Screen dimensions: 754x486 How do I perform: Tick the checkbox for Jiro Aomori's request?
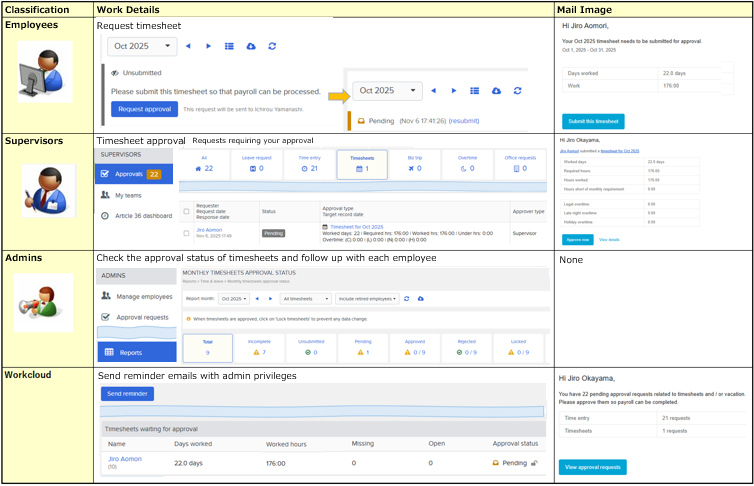click(187, 233)
